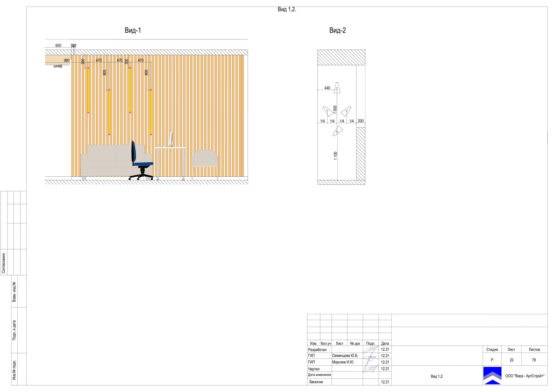Click the '980' dimension label
This screenshot has height=392, width=554.
tap(67, 61)
